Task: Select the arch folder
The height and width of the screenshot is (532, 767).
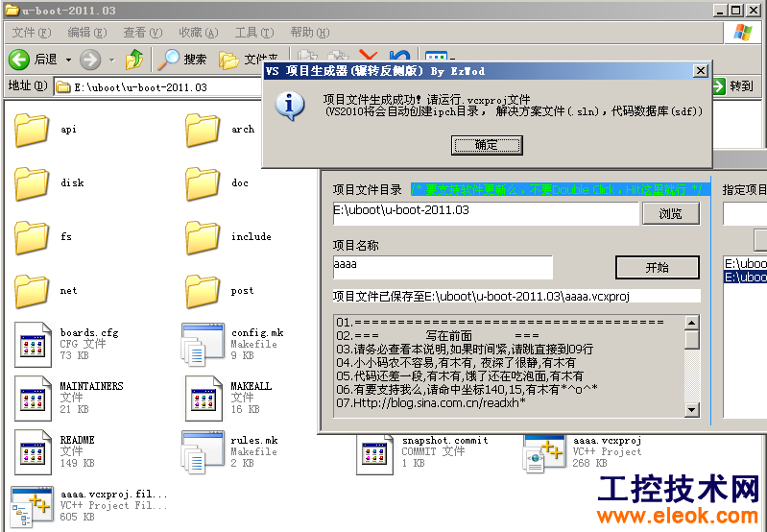Action: (x=203, y=131)
